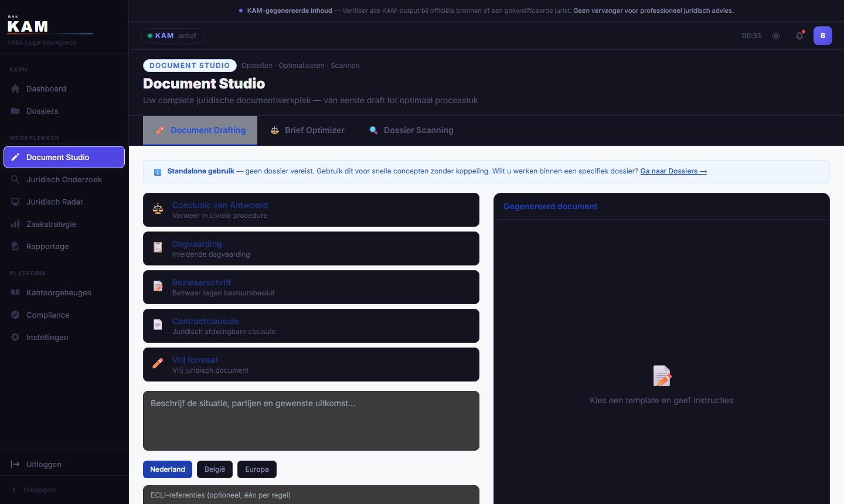Open Juridisch Radar from sidebar
Screen dimensions: 844x504
64,202
